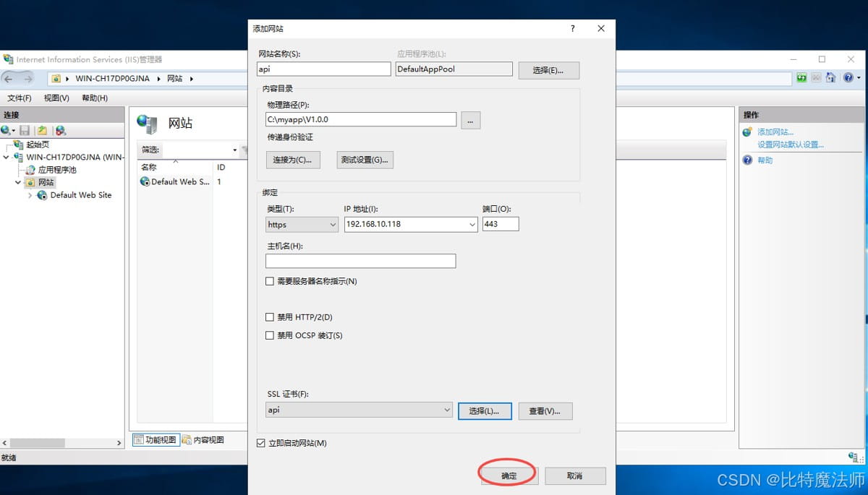Confirm with the 确定 button
This screenshot has height=495, width=868.
pos(509,475)
